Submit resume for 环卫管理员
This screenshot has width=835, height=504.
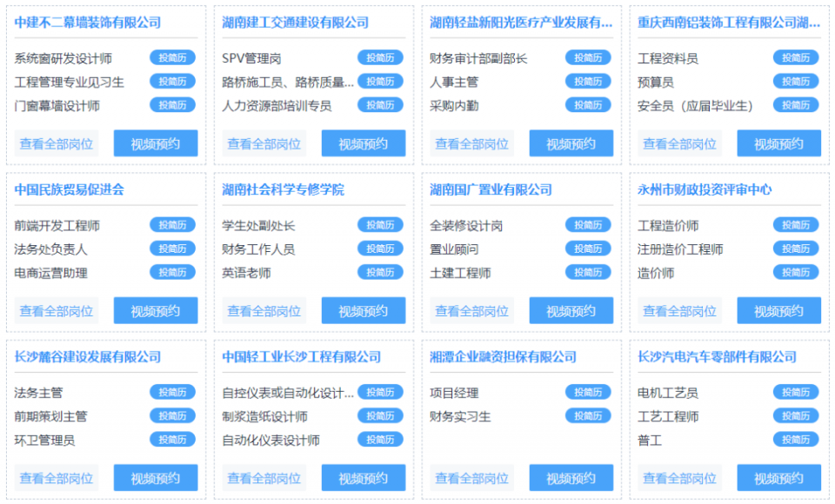point(172,439)
